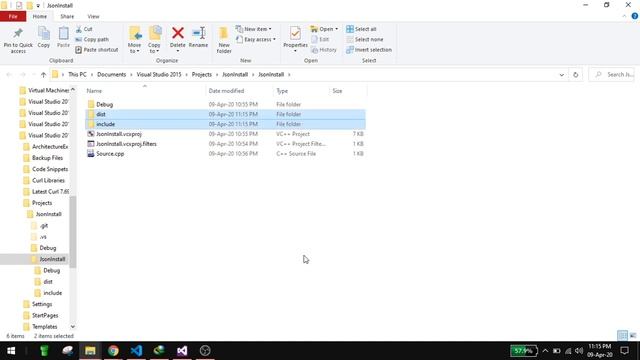Go up one folder level

click(43, 75)
